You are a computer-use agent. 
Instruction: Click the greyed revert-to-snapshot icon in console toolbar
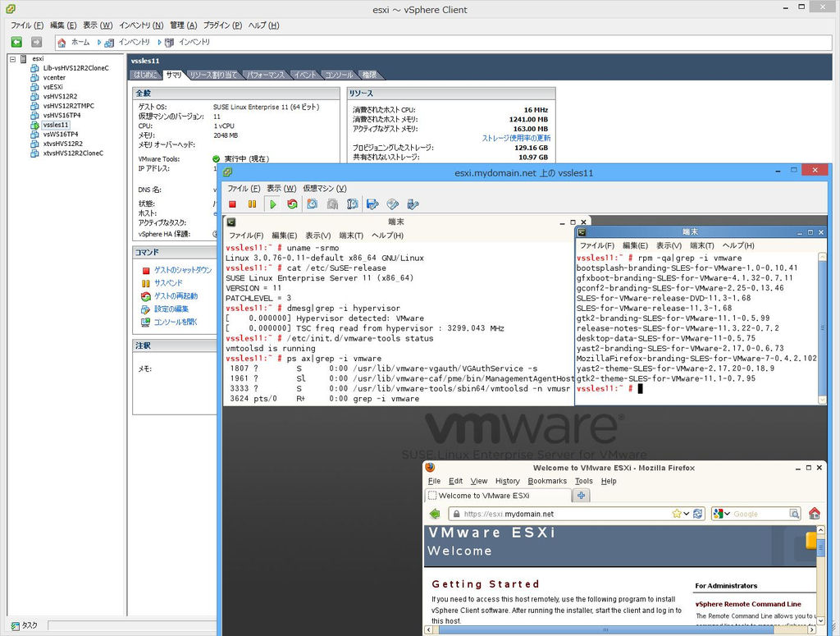[332, 204]
